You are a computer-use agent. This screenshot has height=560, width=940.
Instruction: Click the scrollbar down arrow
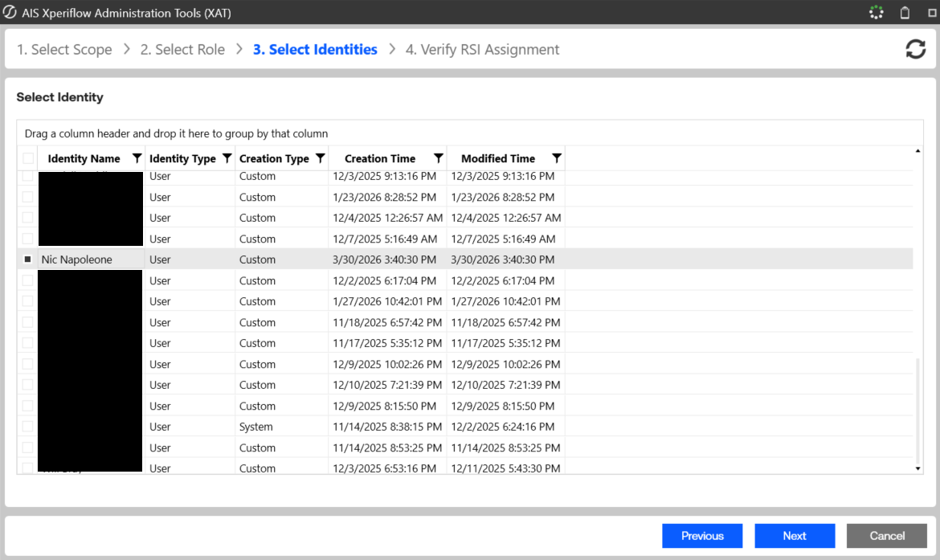click(918, 468)
